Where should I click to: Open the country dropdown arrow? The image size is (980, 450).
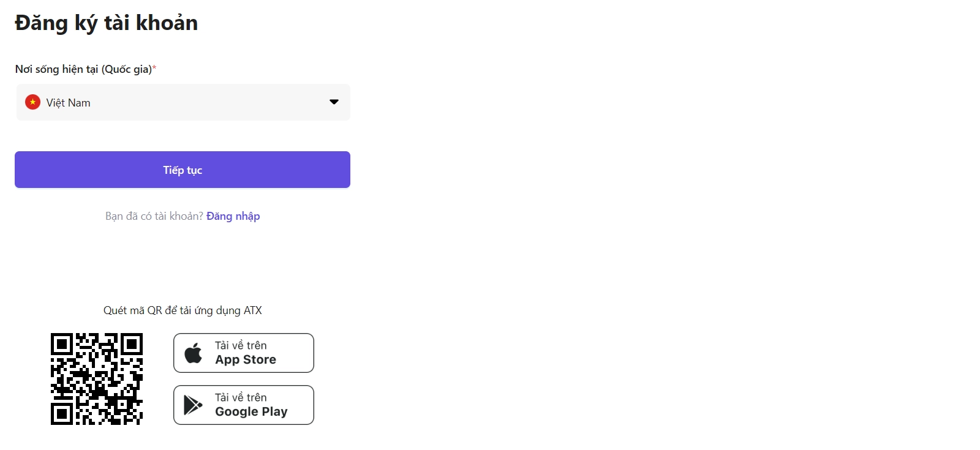[x=334, y=102]
